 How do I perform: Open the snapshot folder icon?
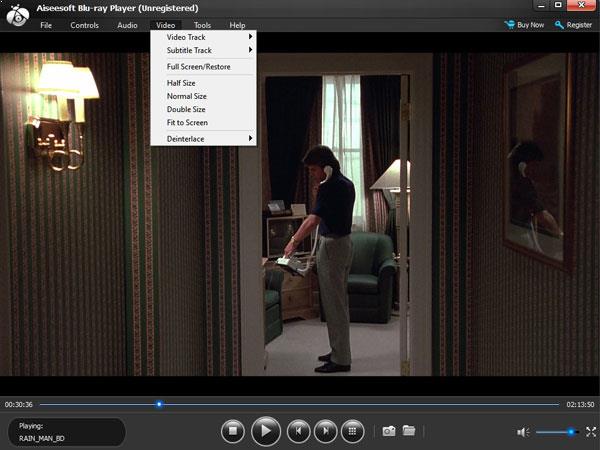(x=409, y=430)
